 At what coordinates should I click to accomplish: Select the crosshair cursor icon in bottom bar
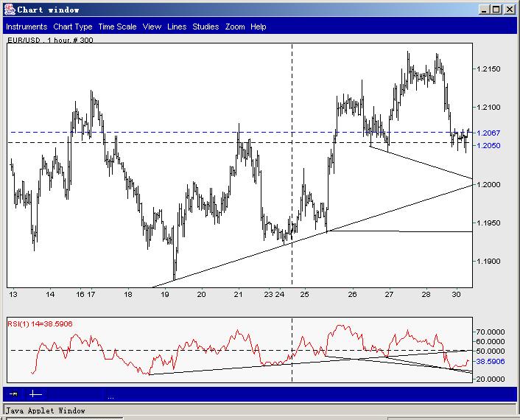point(35,394)
